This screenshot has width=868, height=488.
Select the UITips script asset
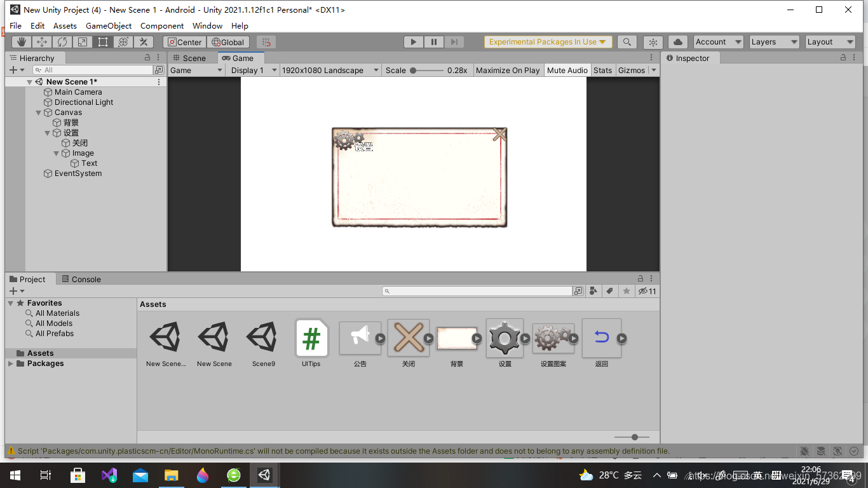point(311,344)
